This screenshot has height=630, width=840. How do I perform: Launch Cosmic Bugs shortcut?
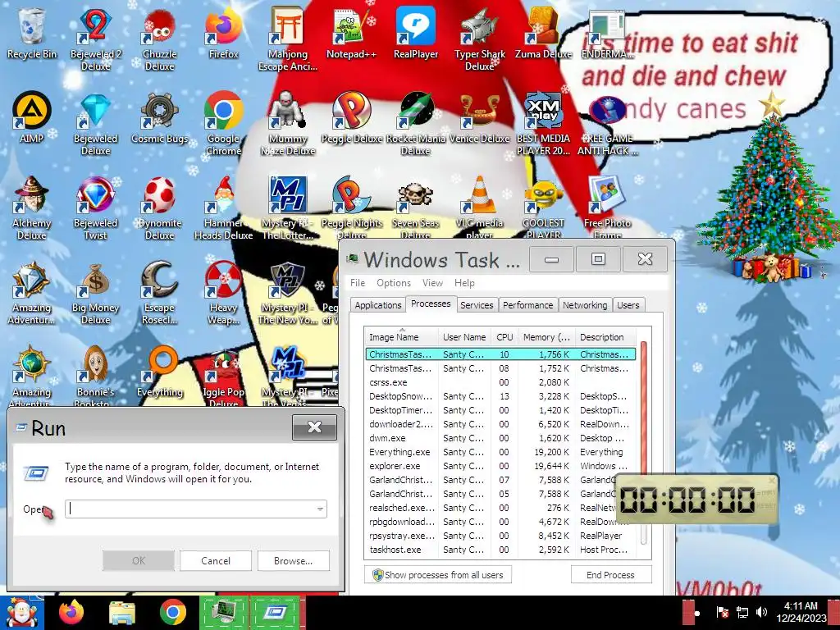160,118
